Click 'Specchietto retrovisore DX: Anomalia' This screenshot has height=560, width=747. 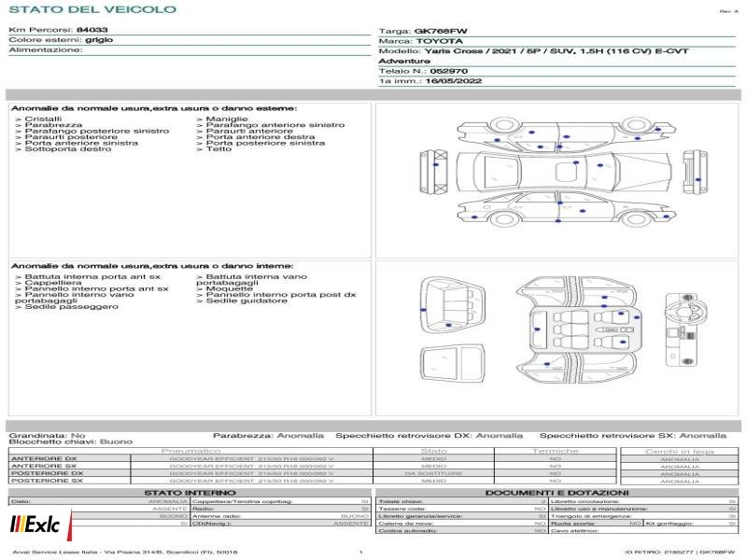coord(430,435)
